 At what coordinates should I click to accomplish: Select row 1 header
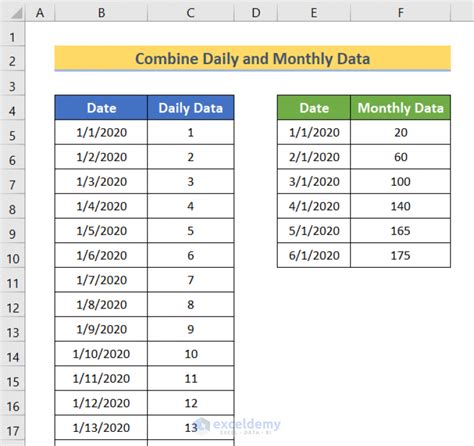pos(12,34)
